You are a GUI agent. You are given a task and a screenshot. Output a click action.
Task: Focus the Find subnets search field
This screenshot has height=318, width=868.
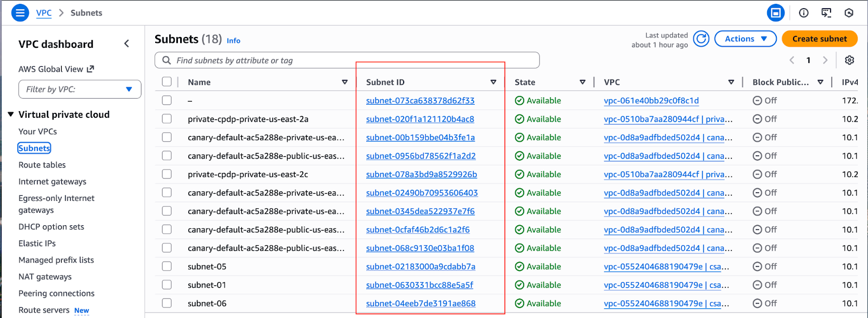pos(347,60)
